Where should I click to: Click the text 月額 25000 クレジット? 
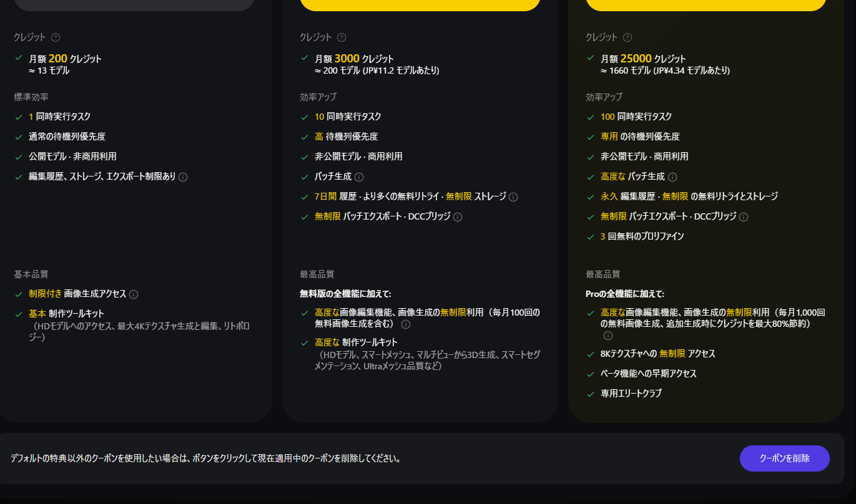click(x=643, y=59)
